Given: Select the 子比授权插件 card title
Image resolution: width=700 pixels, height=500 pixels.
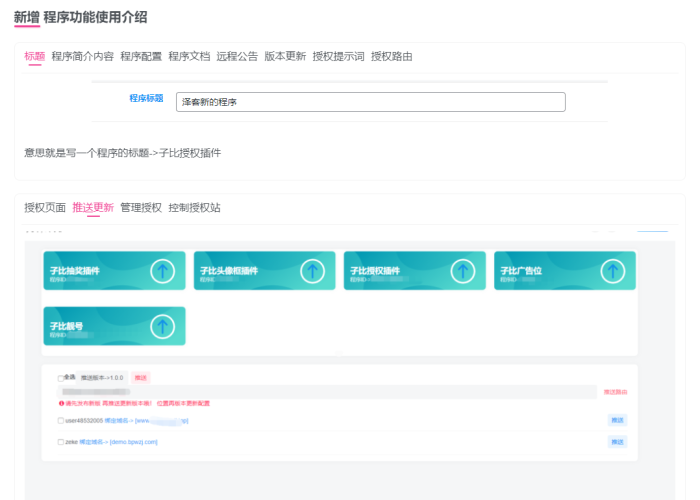Looking at the screenshot, I should point(375,271).
